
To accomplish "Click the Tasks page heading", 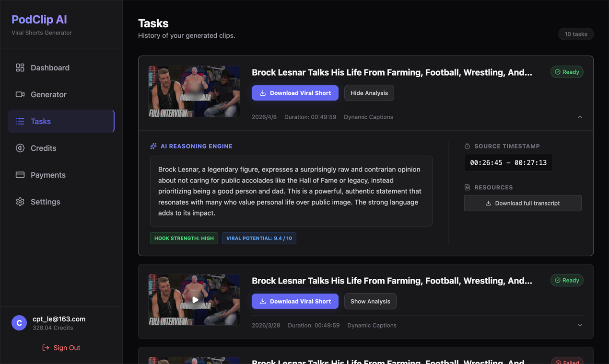I will tap(153, 23).
